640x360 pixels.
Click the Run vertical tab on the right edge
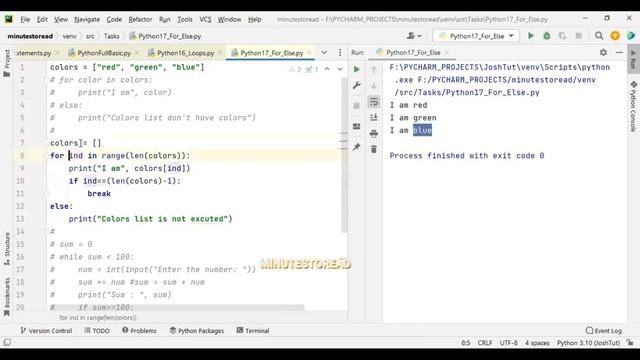633,60
